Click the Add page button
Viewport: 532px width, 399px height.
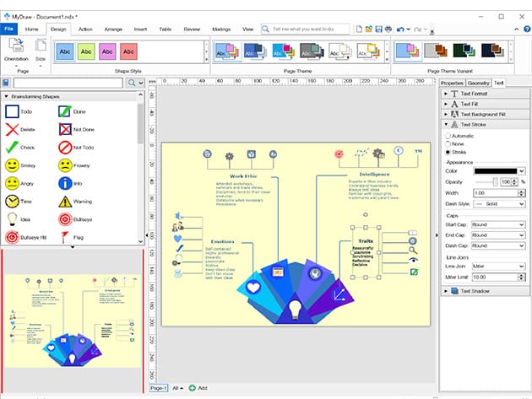[x=198, y=387]
